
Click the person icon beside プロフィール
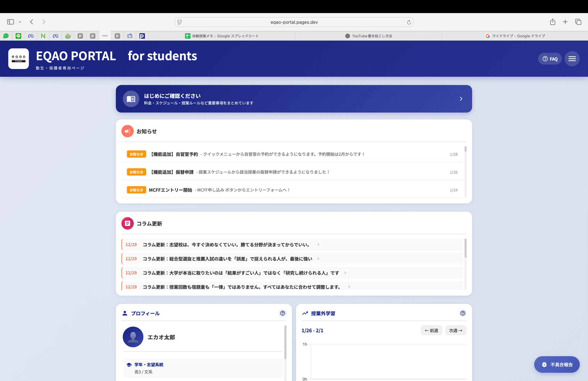pyautogui.click(x=125, y=313)
